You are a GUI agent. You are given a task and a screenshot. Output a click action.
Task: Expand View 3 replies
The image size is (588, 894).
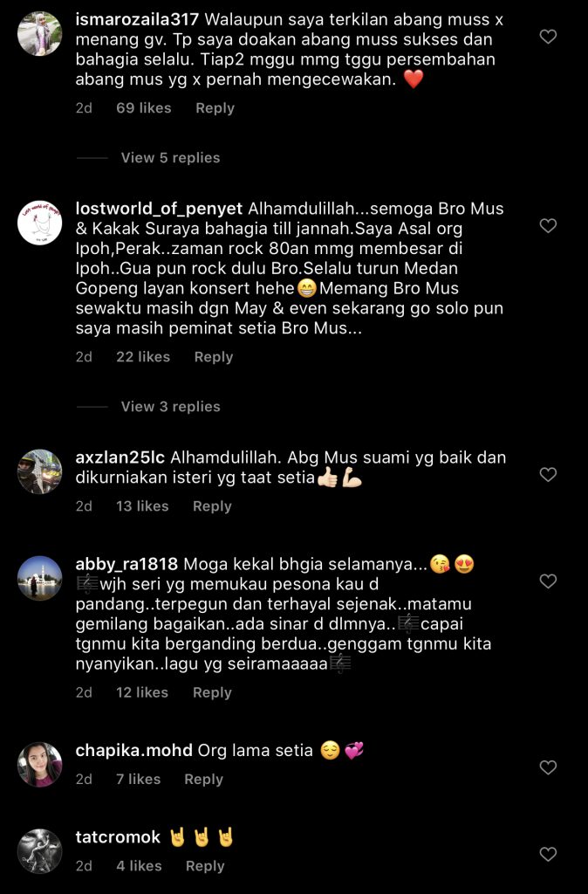tap(170, 407)
